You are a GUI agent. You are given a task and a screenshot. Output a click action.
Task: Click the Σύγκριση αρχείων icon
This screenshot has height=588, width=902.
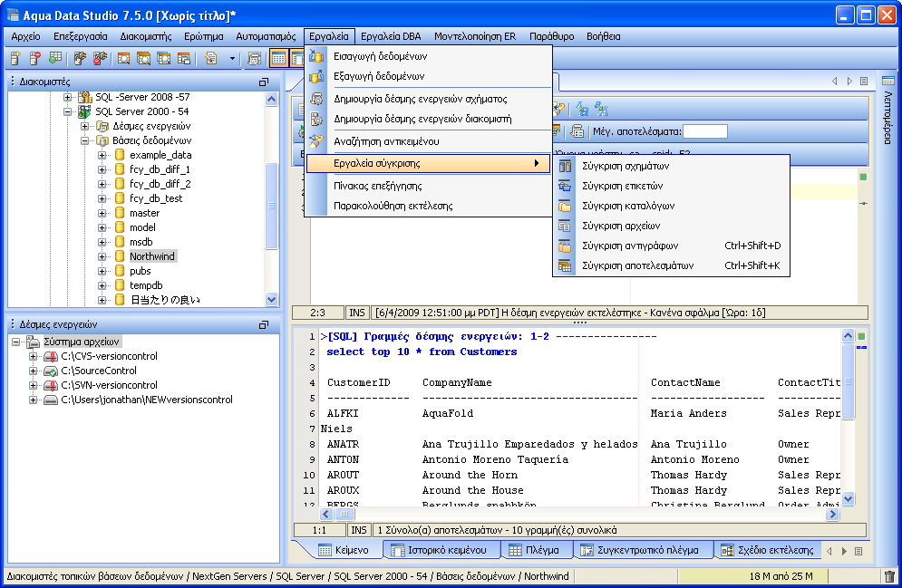(x=565, y=226)
